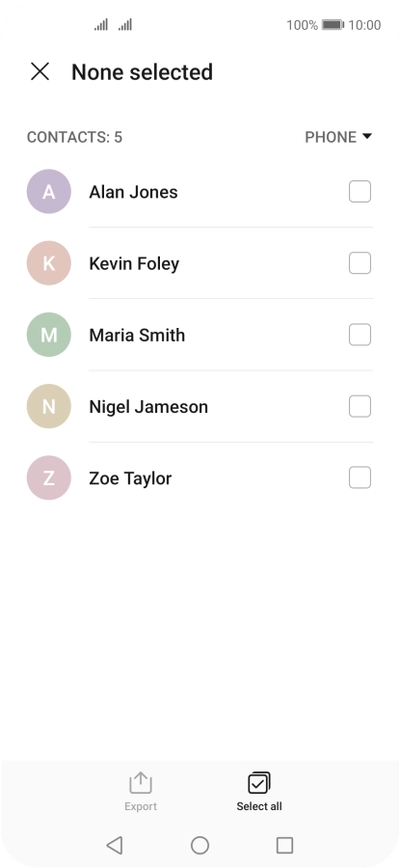Screen dimensions: 400x868
Task: Check the box for Kevin Foley
Action: click(360, 263)
